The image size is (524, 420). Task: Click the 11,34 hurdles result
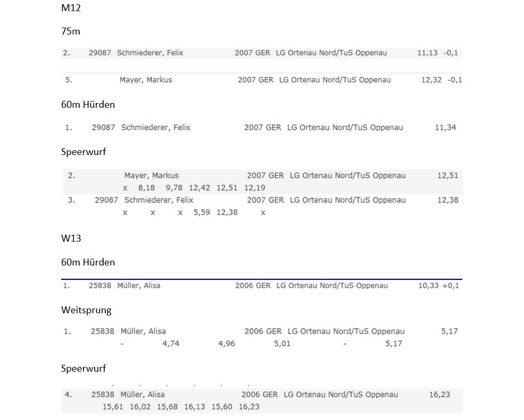445,127
